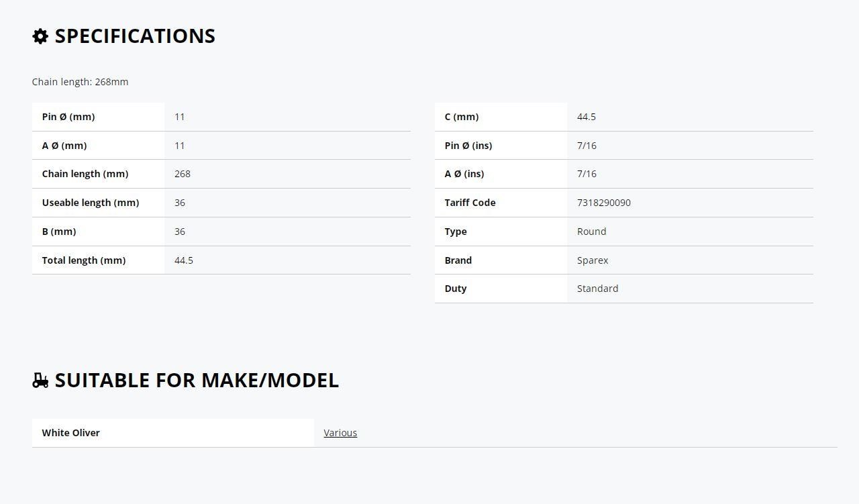
Task: Click the A Ø (mm) label
Action: pos(64,146)
